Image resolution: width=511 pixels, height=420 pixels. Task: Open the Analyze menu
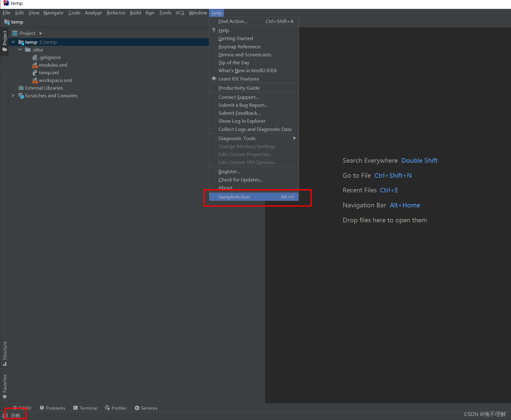click(x=93, y=13)
